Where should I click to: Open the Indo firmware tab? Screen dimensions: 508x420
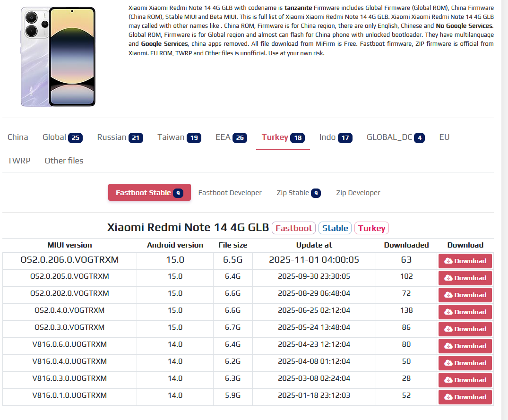tap(336, 137)
